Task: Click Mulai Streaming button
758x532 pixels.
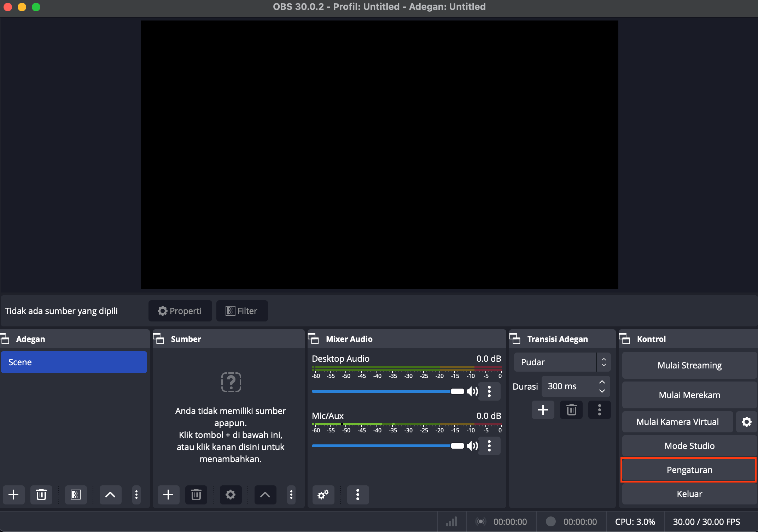Action: point(689,365)
